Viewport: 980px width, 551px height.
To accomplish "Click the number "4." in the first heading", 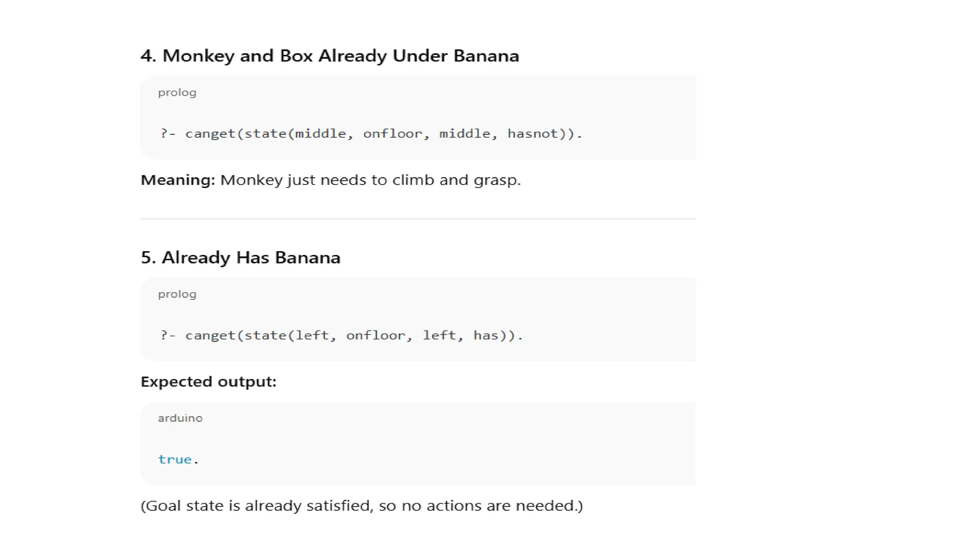I will 148,56.
